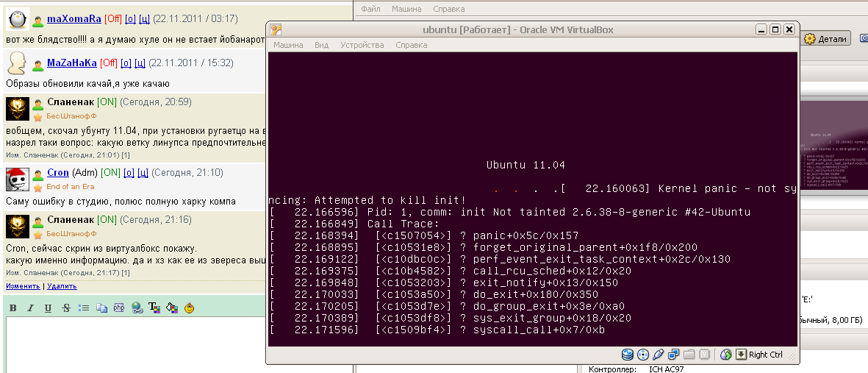868x373 pixels.
Task: Open text color picker in editor
Action: [154, 308]
